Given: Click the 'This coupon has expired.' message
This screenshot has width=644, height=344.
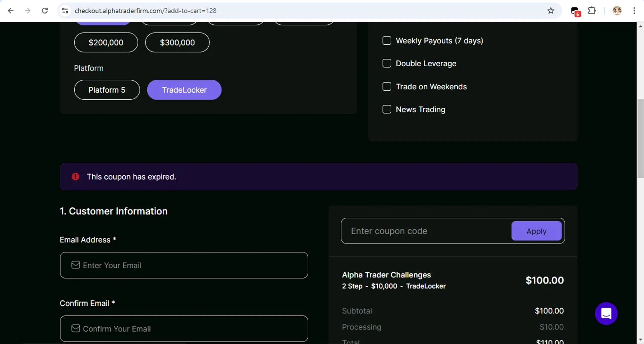Looking at the screenshot, I should pos(131,177).
